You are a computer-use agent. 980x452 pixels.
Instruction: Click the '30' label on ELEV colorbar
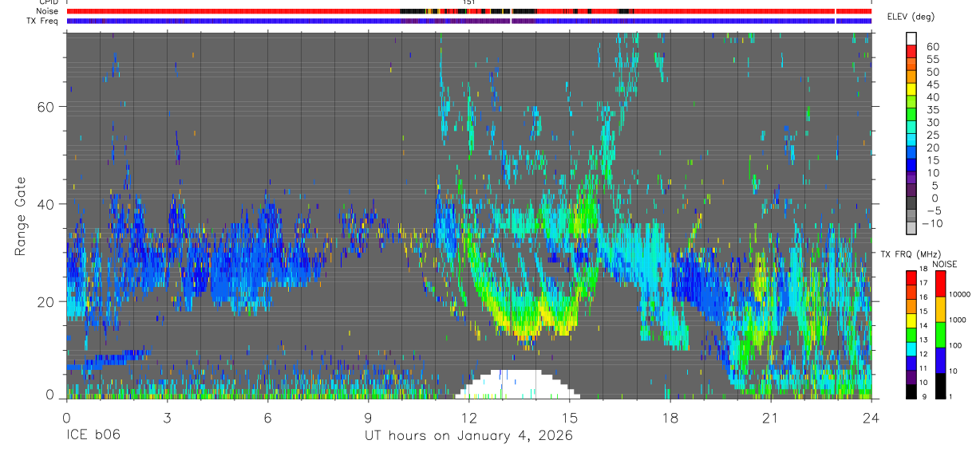pyautogui.click(x=932, y=122)
